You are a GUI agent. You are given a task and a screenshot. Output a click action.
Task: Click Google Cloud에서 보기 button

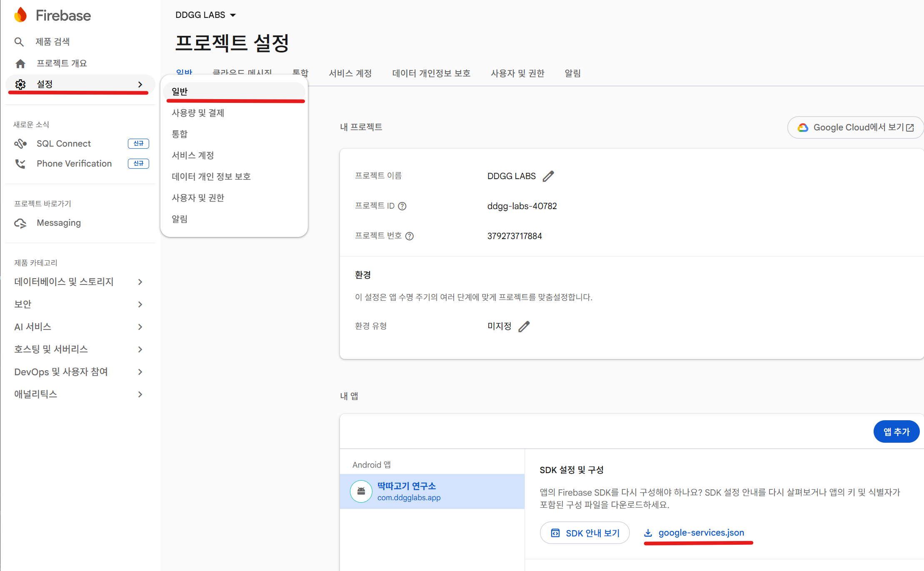click(856, 127)
